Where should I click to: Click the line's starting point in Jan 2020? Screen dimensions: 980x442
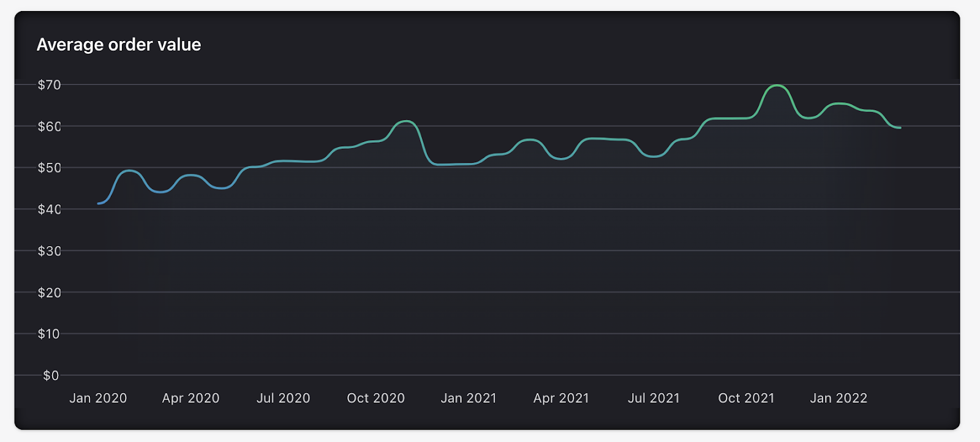click(99, 203)
